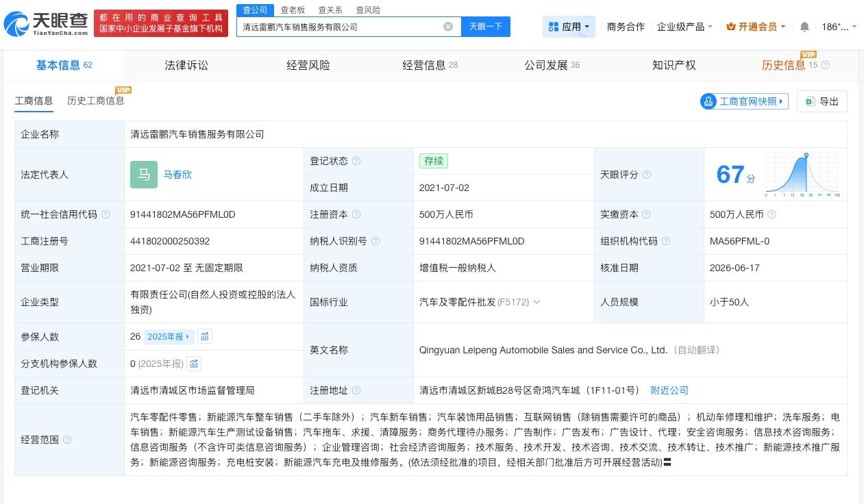Open the 公司发展 tab
This screenshot has width=864, height=504.
(552, 65)
